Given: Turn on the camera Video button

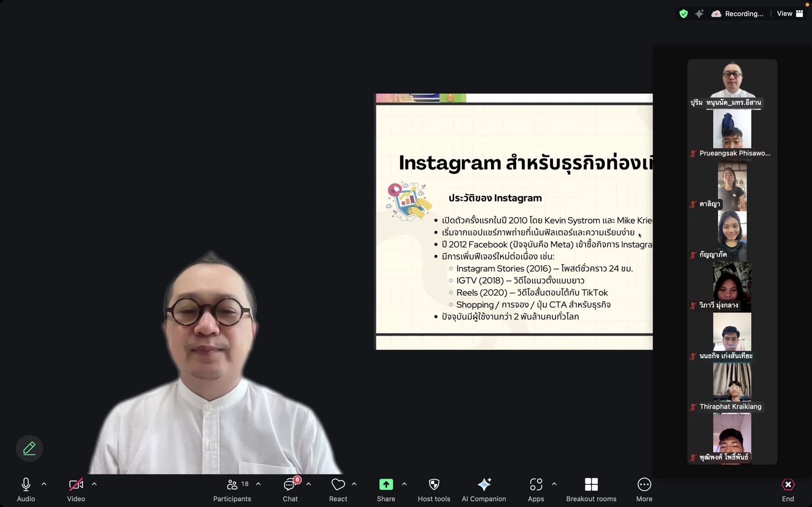Looking at the screenshot, I should 76,489.
